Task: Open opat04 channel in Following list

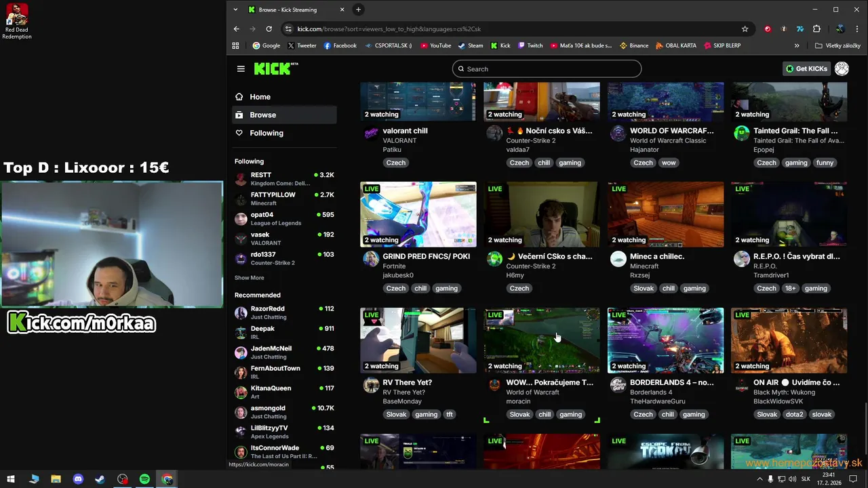Action: [284, 218]
